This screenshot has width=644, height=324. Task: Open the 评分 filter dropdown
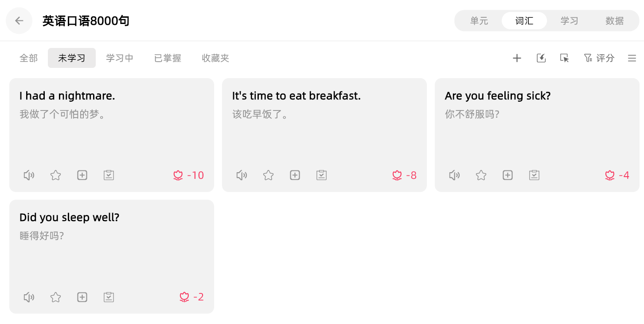599,58
